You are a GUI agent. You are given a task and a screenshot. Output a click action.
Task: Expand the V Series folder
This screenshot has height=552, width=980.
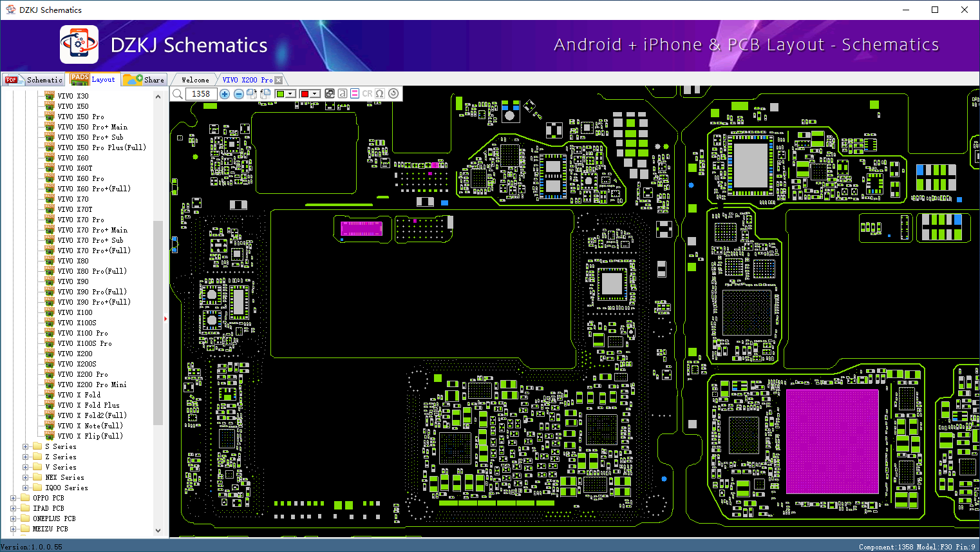click(x=26, y=467)
